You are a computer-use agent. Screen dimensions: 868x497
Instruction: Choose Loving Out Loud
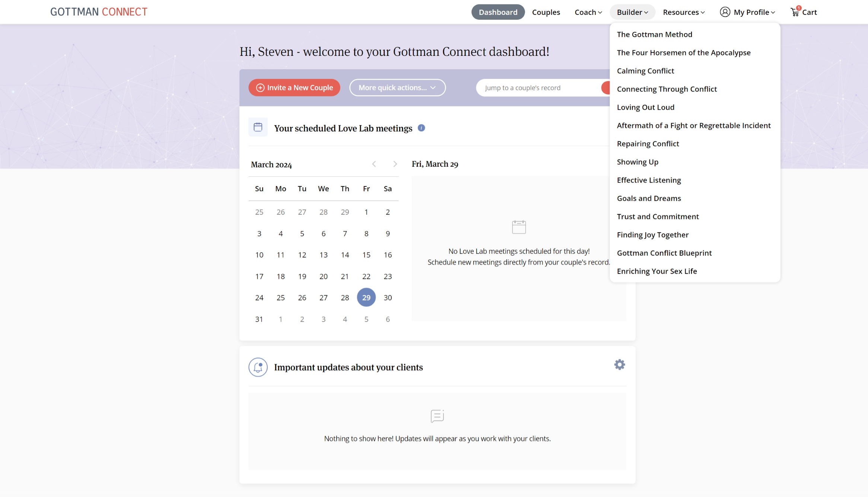[x=645, y=108]
